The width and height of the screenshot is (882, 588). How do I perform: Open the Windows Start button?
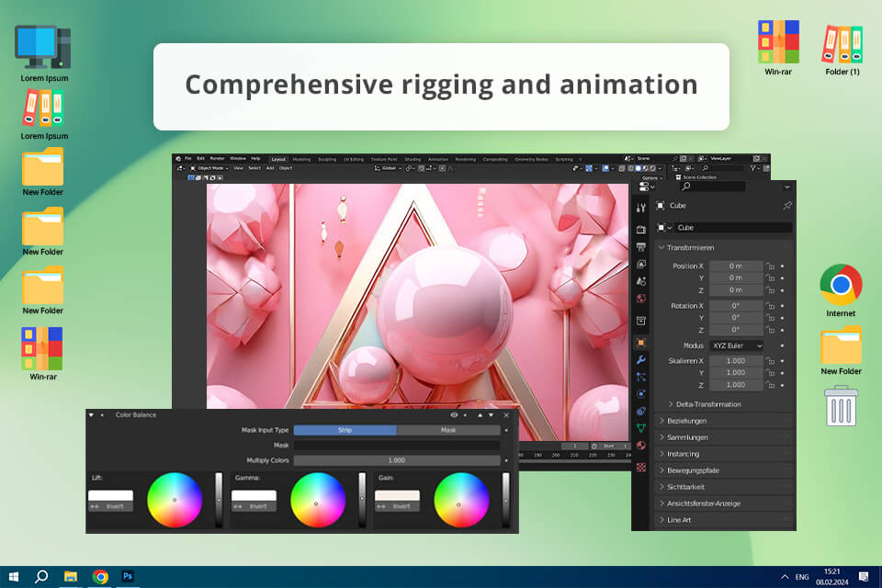pos(14,577)
